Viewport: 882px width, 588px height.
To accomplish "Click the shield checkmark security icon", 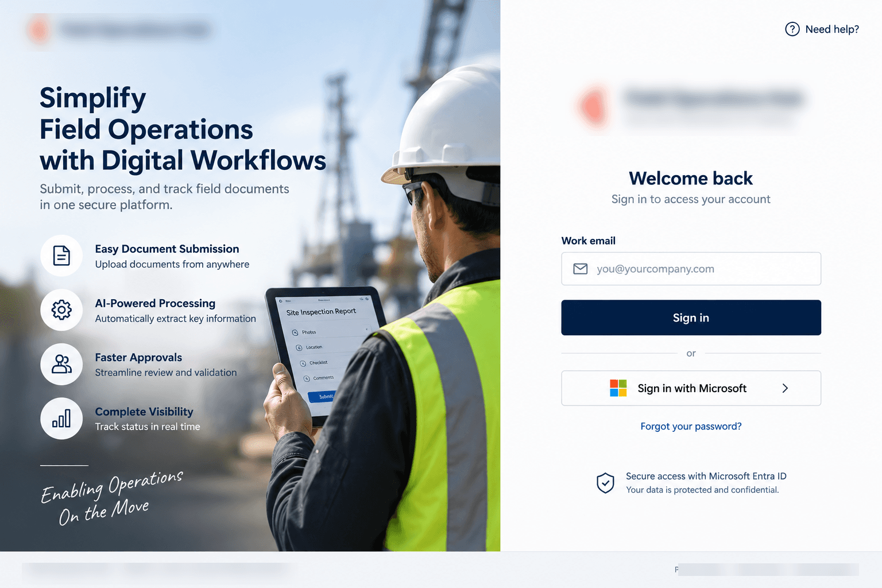I will (605, 483).
